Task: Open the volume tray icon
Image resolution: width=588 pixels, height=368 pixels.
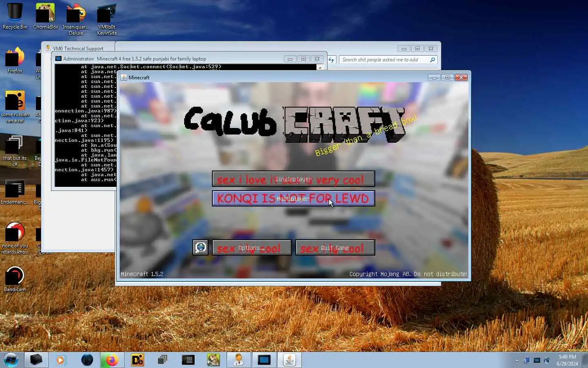Action: point(547,360)
